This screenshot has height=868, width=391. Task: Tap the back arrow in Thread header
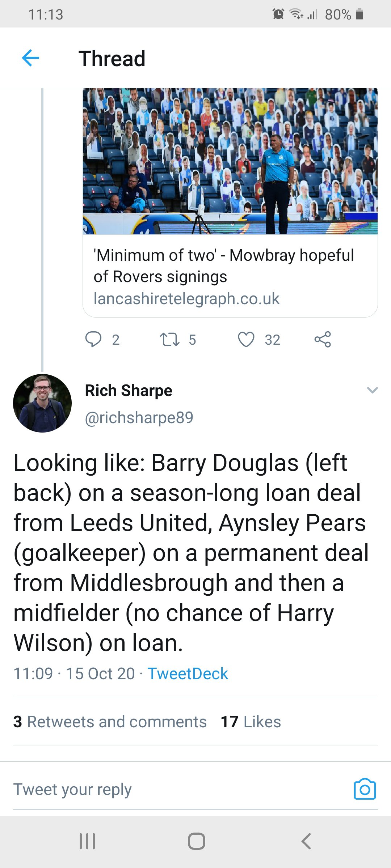[x=30, y=58]
